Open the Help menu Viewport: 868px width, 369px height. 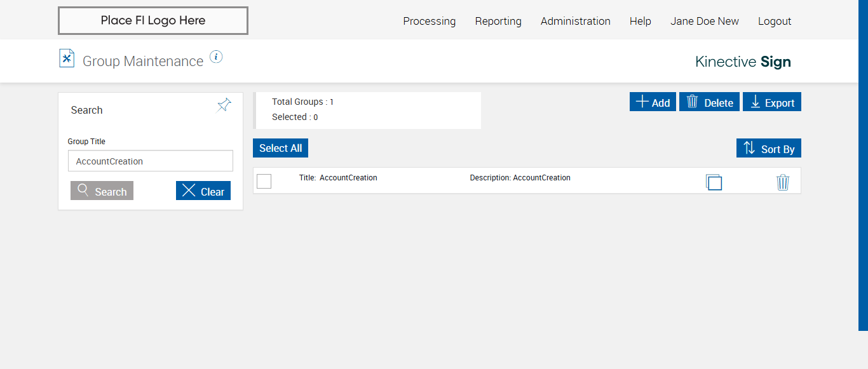[x=641, y=21]
